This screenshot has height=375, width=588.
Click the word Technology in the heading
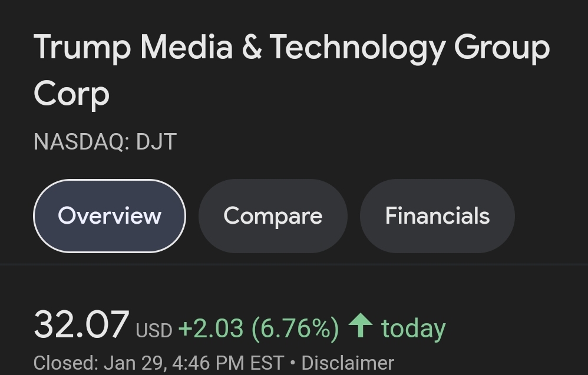coord(358,49)
